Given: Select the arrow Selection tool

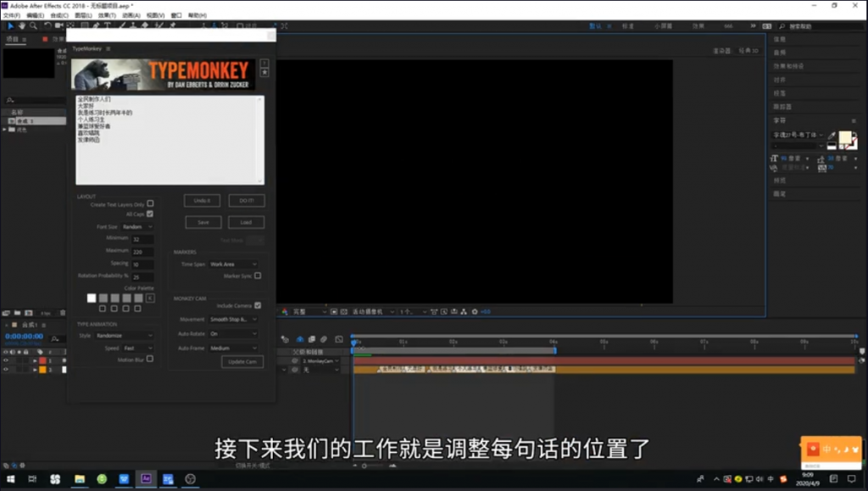Looking at the screenshot, I should (10, 25).
